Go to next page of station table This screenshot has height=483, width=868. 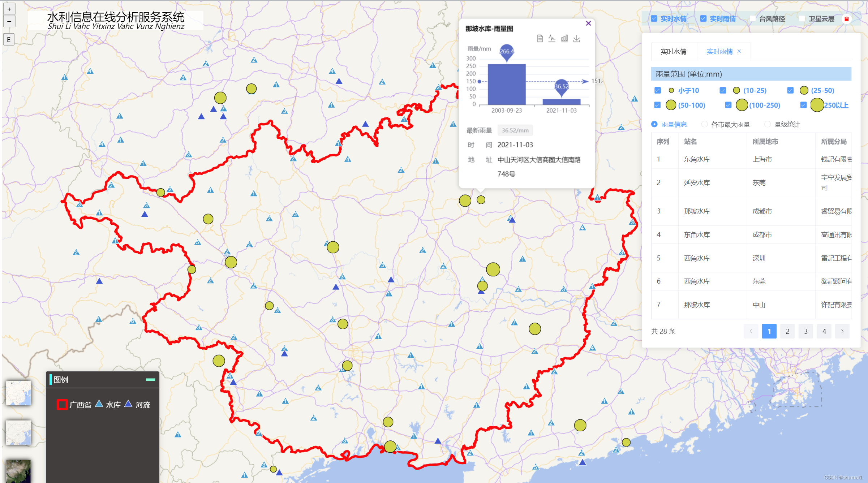(x=842, y=331)
